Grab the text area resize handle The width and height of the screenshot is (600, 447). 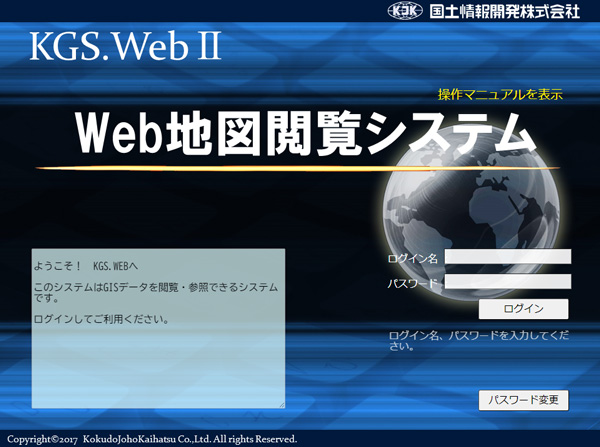[x=282, y=405]
